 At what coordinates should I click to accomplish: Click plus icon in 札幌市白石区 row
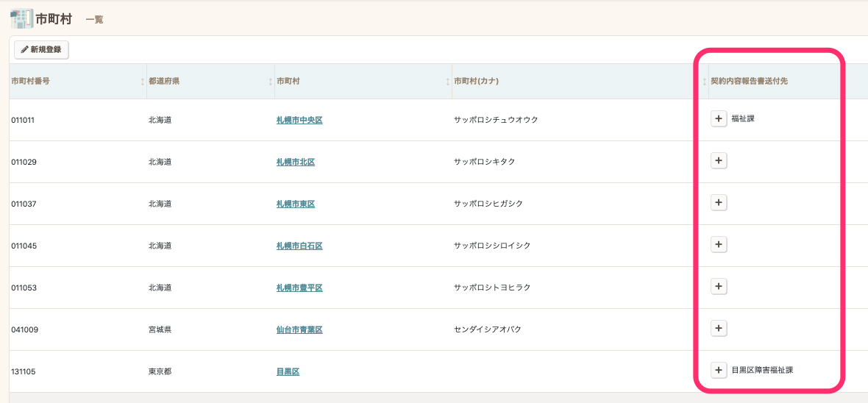tap(719, 245)
